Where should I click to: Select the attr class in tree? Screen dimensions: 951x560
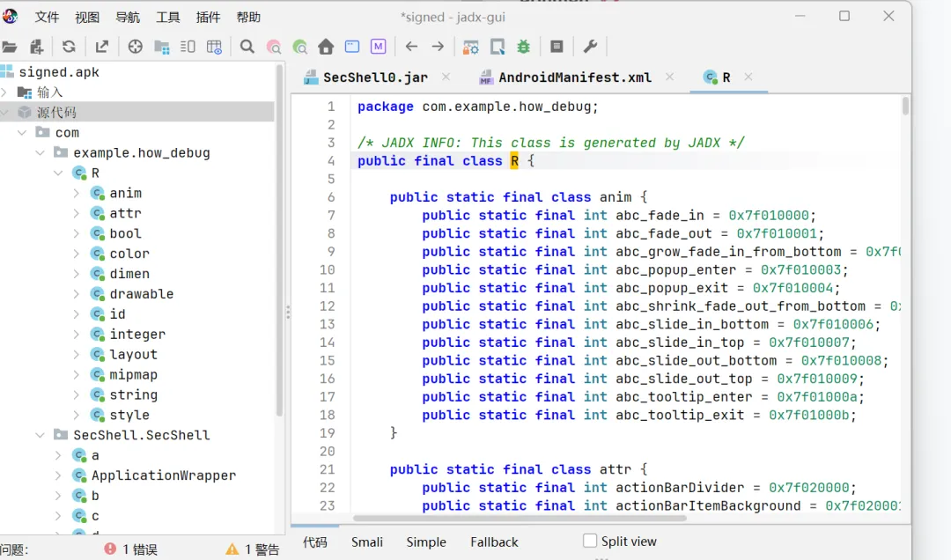(126, 213)
